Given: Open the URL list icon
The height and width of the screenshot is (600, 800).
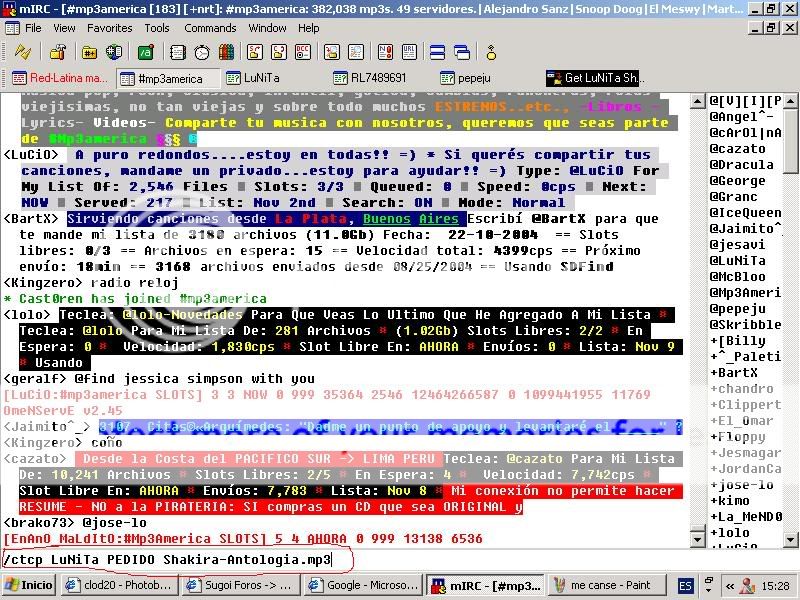Looking at the screenshot, I should 409,52.
